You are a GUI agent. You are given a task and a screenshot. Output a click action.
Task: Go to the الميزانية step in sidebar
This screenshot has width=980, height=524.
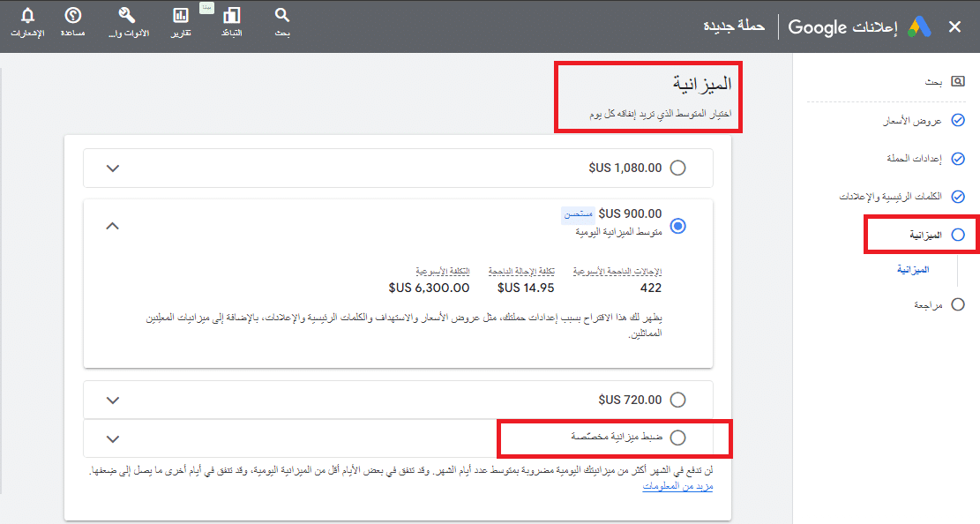(x=925, y=236)
